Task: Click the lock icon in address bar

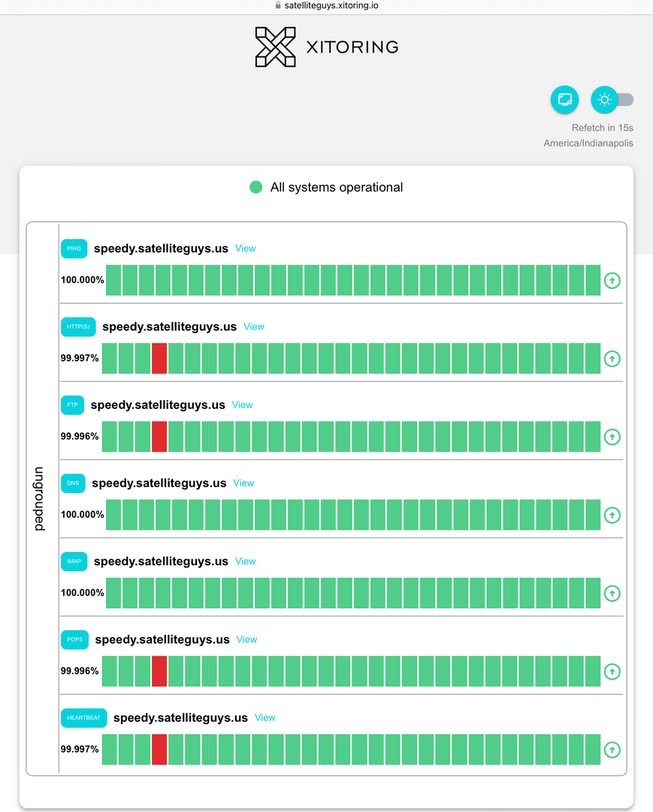Action: click(278, 5)
